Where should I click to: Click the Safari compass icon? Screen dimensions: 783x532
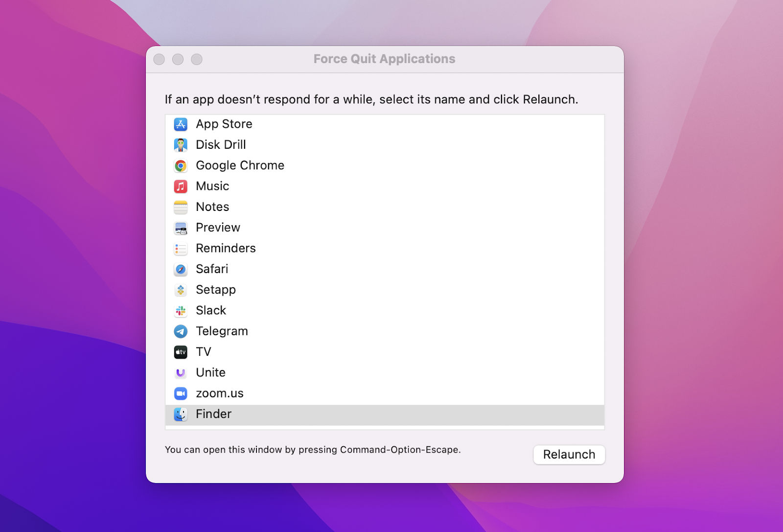181,269
